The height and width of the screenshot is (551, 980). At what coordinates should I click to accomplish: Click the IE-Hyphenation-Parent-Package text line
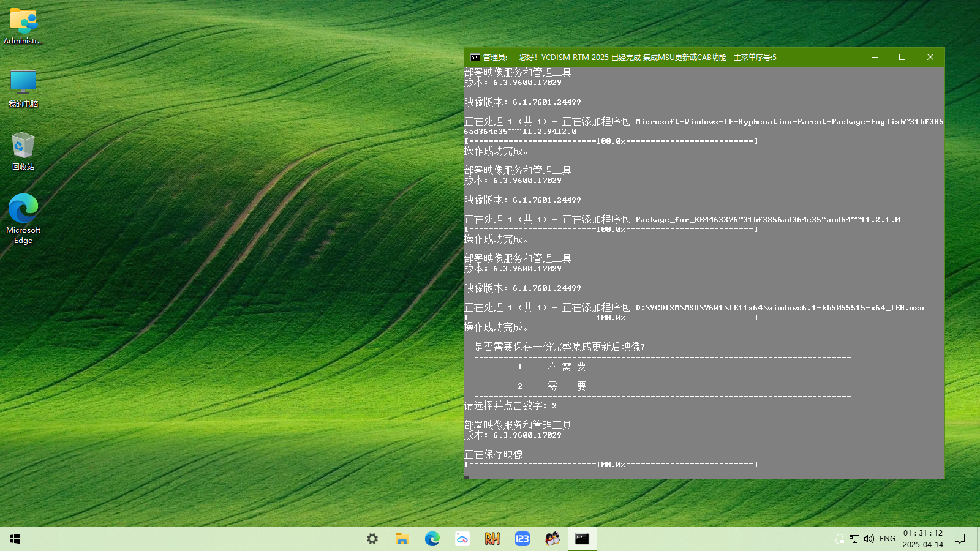704,127
